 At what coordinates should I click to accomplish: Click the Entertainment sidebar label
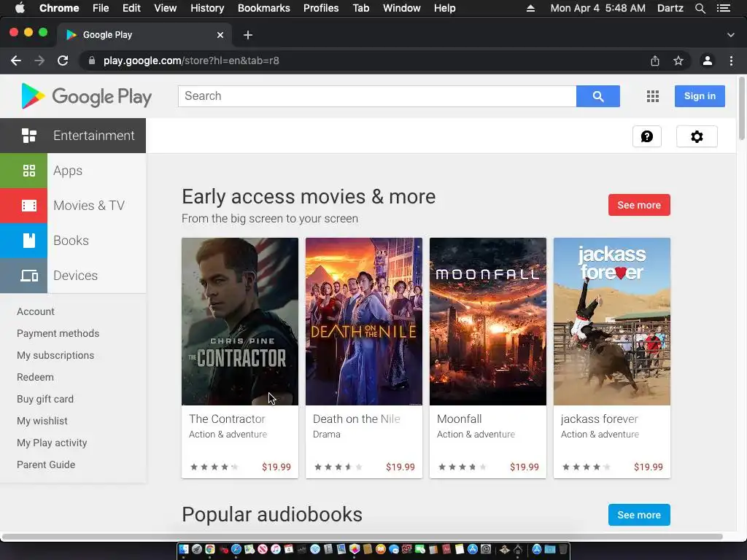click(x=94, y=136)
